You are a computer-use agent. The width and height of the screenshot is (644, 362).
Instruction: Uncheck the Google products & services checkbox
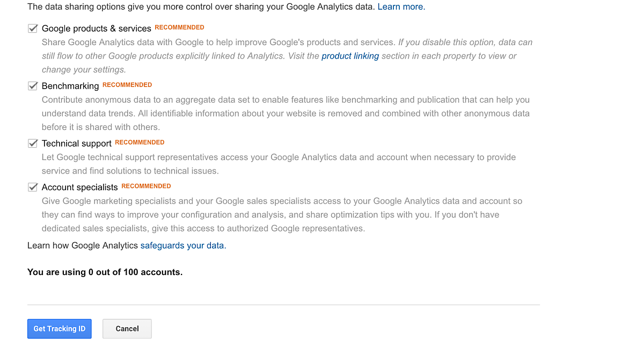click(33, 28)
